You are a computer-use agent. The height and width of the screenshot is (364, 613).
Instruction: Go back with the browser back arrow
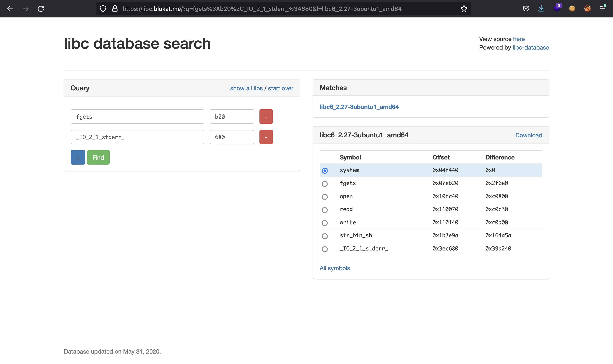pos(10,9)
